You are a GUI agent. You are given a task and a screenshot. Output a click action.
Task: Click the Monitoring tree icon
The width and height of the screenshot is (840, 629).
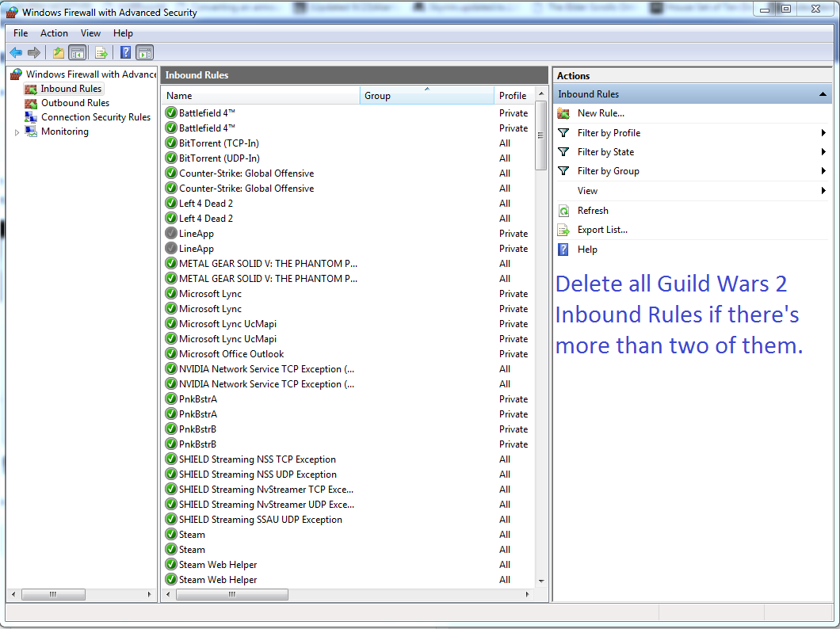tap(31, 132)
